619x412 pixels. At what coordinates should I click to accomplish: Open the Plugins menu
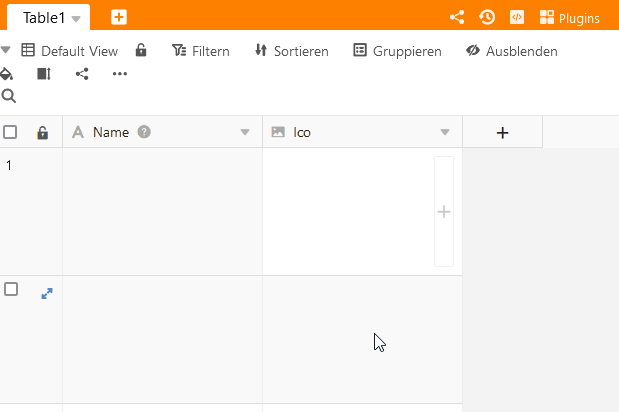570,17
